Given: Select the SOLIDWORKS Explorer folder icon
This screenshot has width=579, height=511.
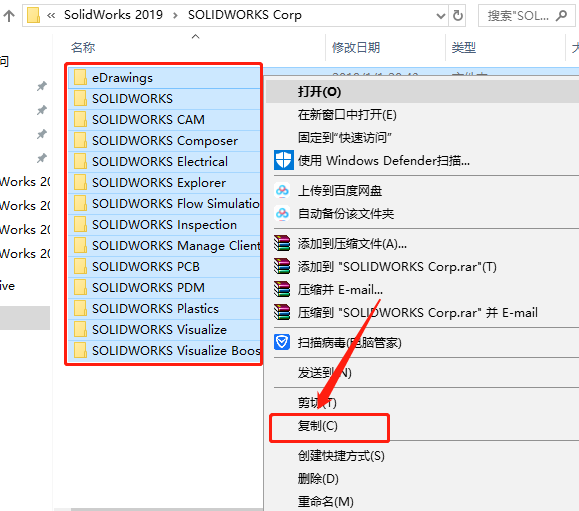Looking at the screenshot, I should point(80,182).
